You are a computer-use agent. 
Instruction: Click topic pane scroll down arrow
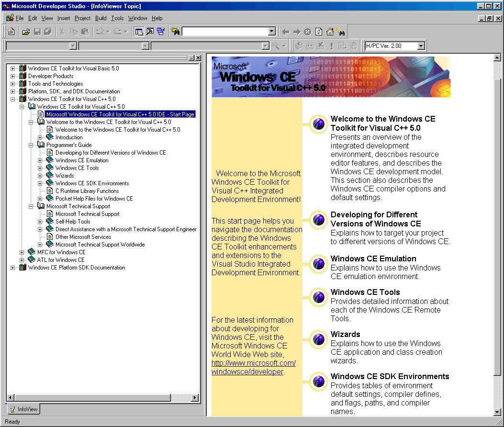pos(497,412)
